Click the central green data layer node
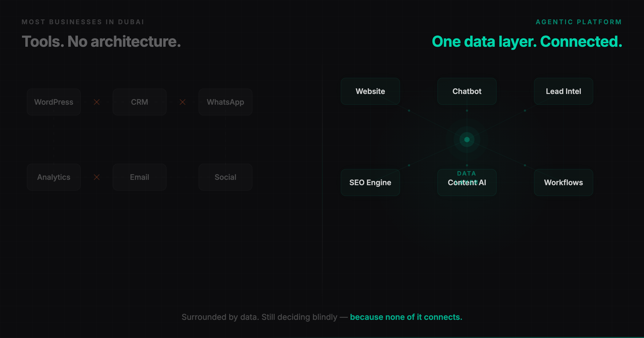Screen dimensions: 644x338 pos(467,139)
